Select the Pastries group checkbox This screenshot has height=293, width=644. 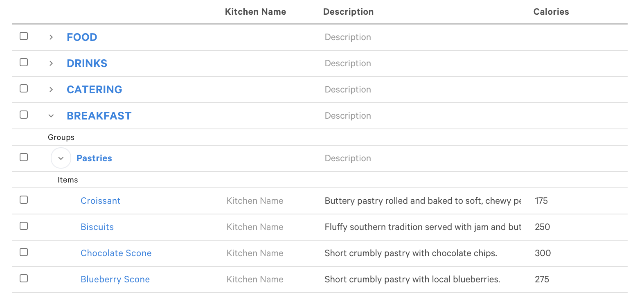pyautogui.click(x=24, y=158)
